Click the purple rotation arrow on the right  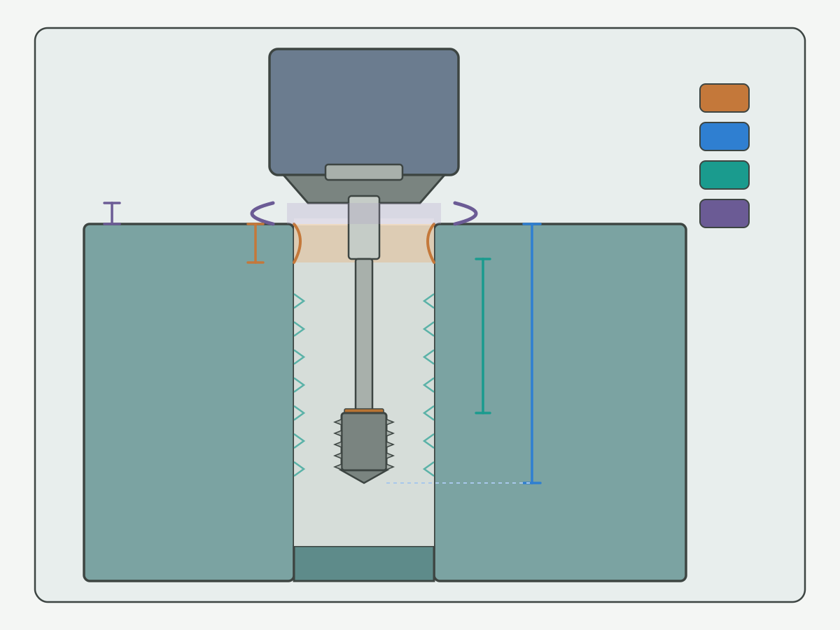(x=465, y=213)
